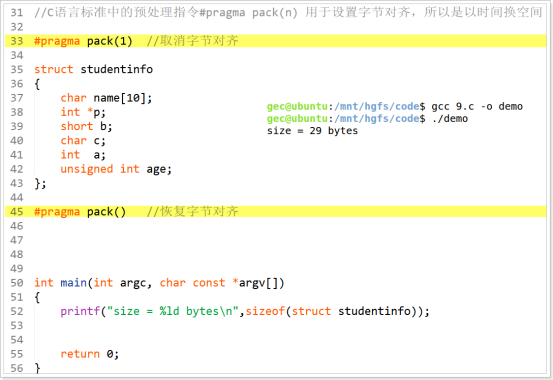Click the gcc 9.c -o demo command
Screen dimensions: 553x380
coord(477,106)
